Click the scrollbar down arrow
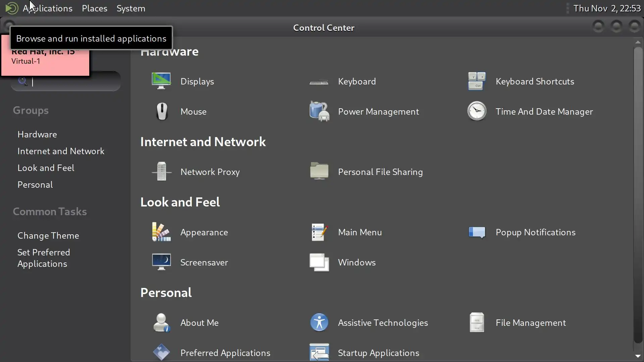Screen dimensions: 644x362 [638, 356]
